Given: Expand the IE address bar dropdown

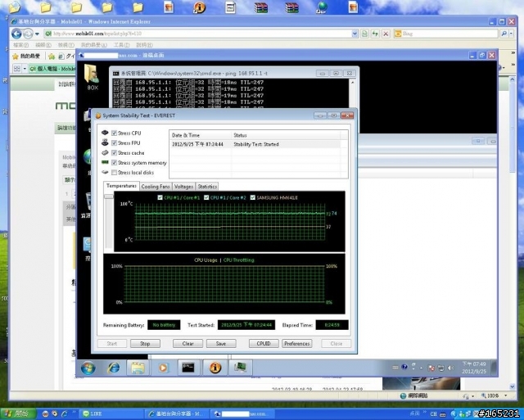Looking at the screenshot, I should coord(355,34).
